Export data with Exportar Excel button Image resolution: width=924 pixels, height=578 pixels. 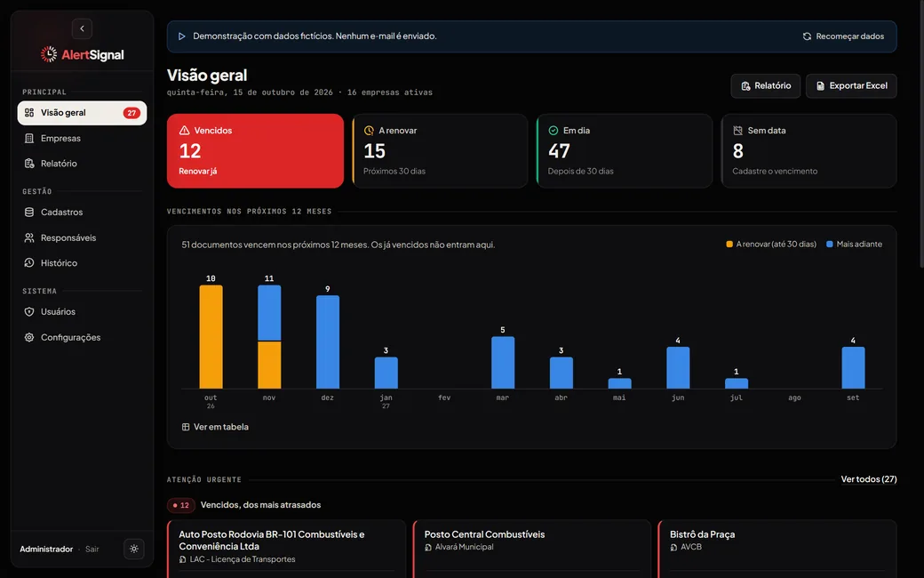point(851,86)
